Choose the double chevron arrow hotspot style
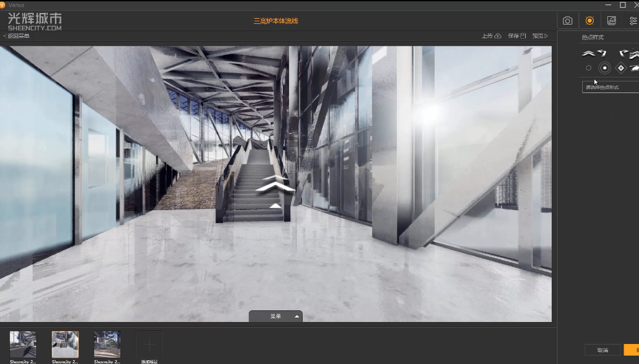This screenshot has width=639, height=364. pyautogui.click(x=587, y=53)
